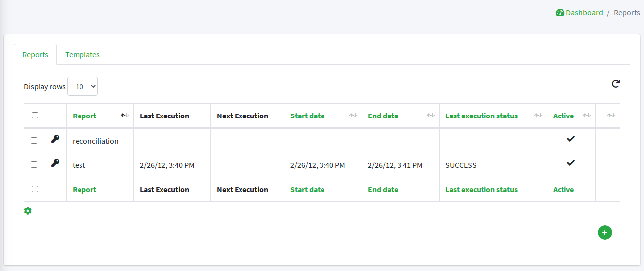Switch to the Templates tab
Viewport: 644px width, 271px height.
point(82,55)
